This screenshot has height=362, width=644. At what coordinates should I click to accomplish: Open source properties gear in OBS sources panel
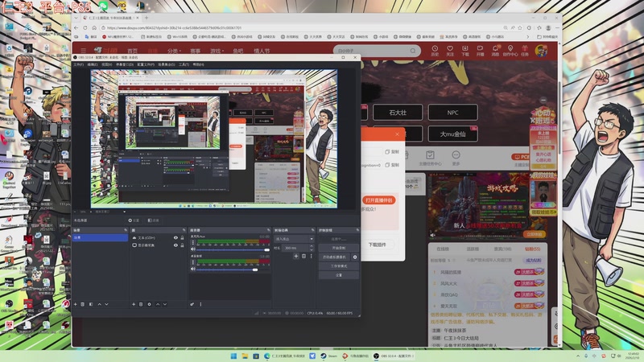(149, 304)
